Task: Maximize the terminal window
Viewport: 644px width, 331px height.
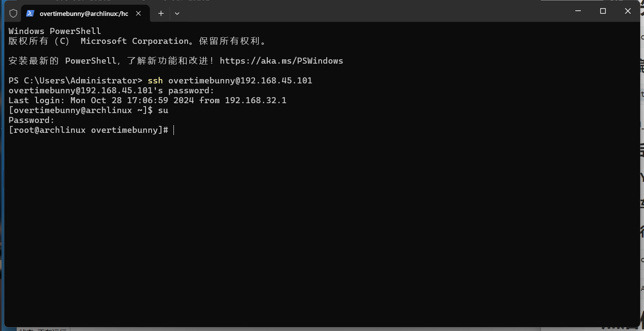Action: 603,11
